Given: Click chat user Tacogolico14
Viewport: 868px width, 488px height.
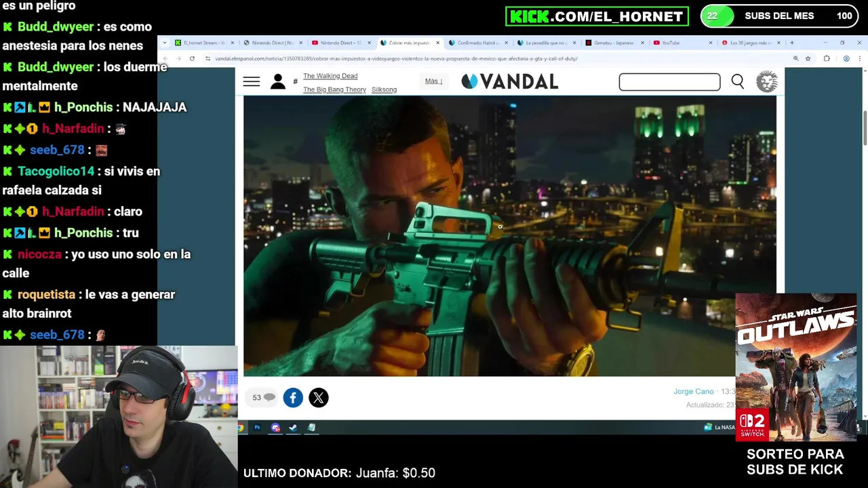Looking at the screenshot, I should coord(56,171).
